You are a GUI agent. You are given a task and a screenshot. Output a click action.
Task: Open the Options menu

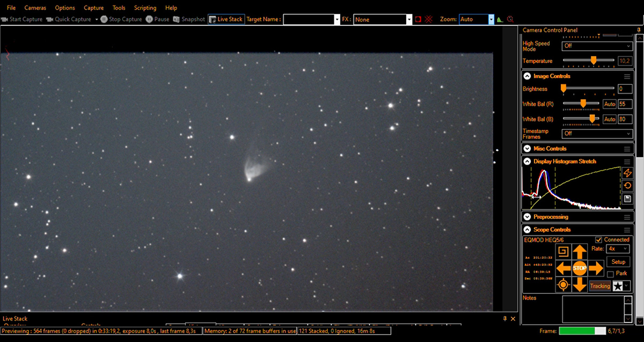coord(65,8)
